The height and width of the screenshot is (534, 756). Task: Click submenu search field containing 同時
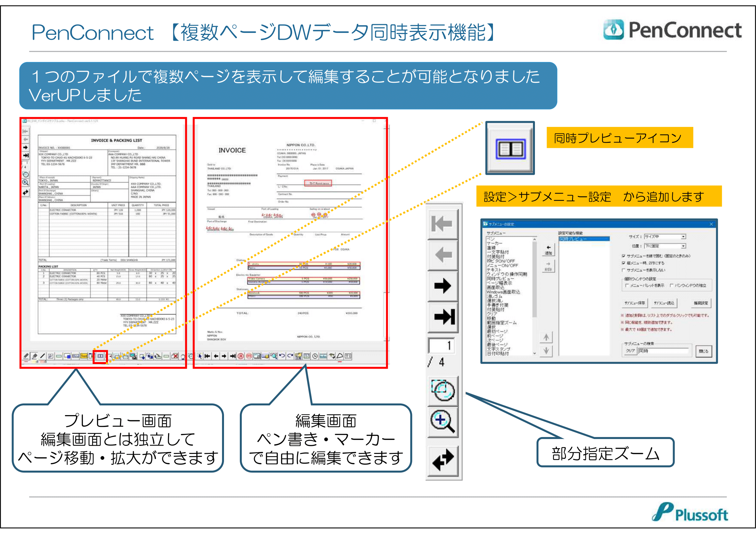point(664,351)
